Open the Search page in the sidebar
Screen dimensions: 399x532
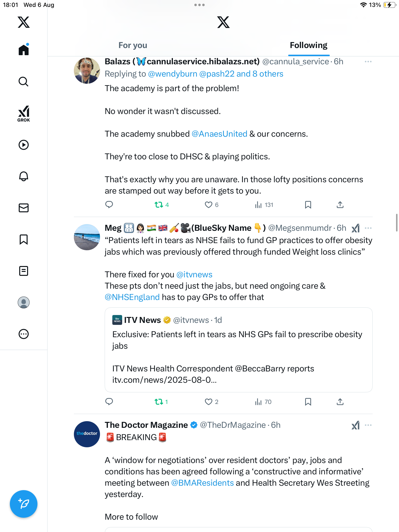[x=24, y=82]
